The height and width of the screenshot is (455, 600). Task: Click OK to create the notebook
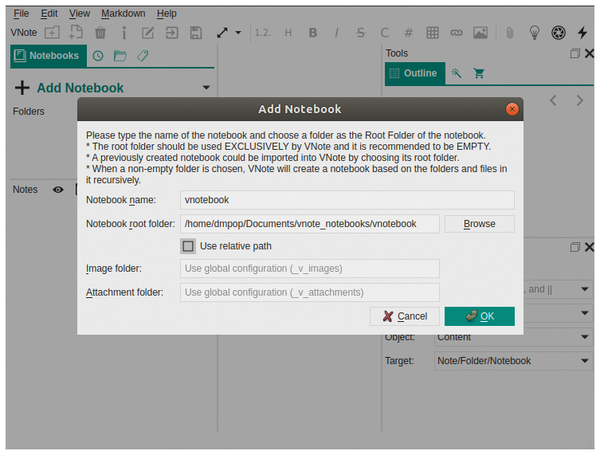click(x=479, y=316)
